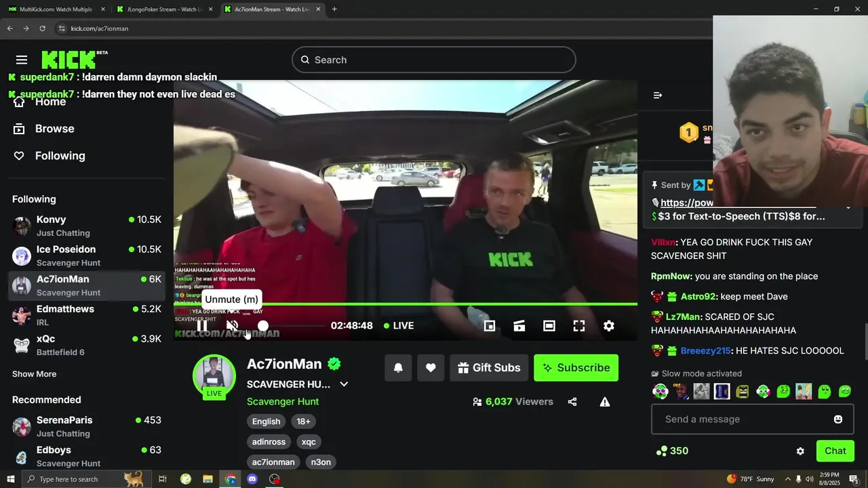Open emoji picker in chat input
This screenshot has height=488, width=868.
(838, 420)
